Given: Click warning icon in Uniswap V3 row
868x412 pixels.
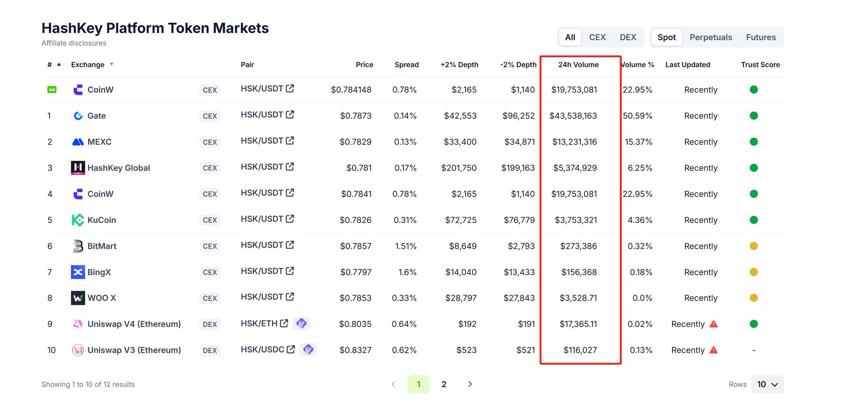Looking at the screenshot, I should click(x=714, y=350).
